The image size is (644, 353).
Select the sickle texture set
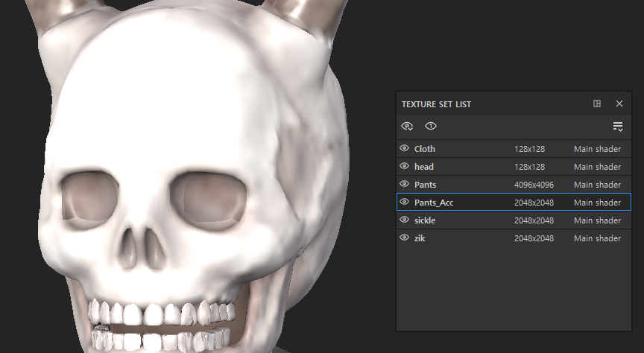425,220
